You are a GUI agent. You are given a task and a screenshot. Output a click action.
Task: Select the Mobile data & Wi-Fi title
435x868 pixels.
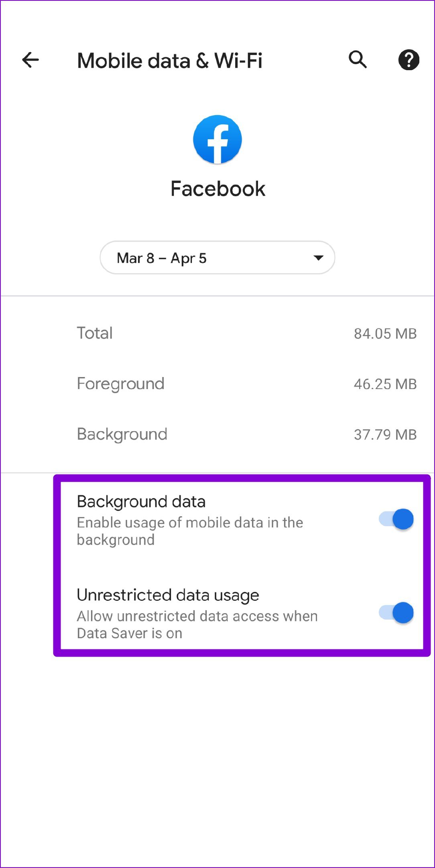(x=170, y=61)
